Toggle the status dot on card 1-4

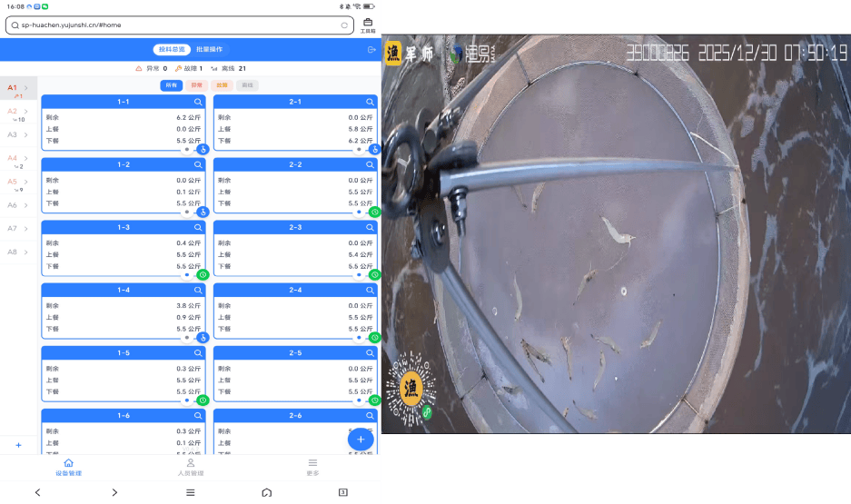(x=187, y=337)
